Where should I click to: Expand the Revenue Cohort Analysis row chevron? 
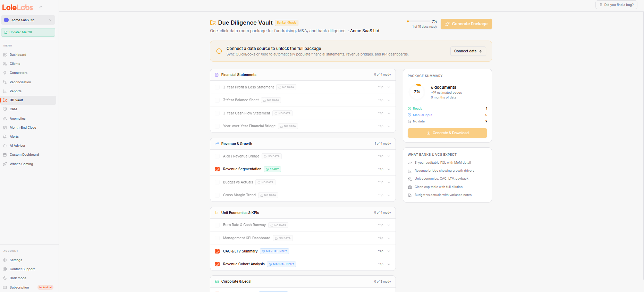click(x=389, y=264)
